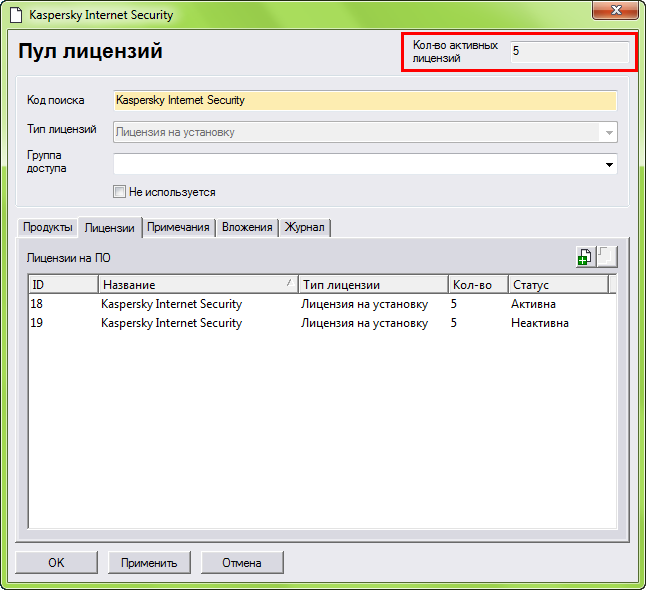646x590 pixels.
Task: Expand the 'Группа доступа' dropdown arrow
Action: (609, 165)
